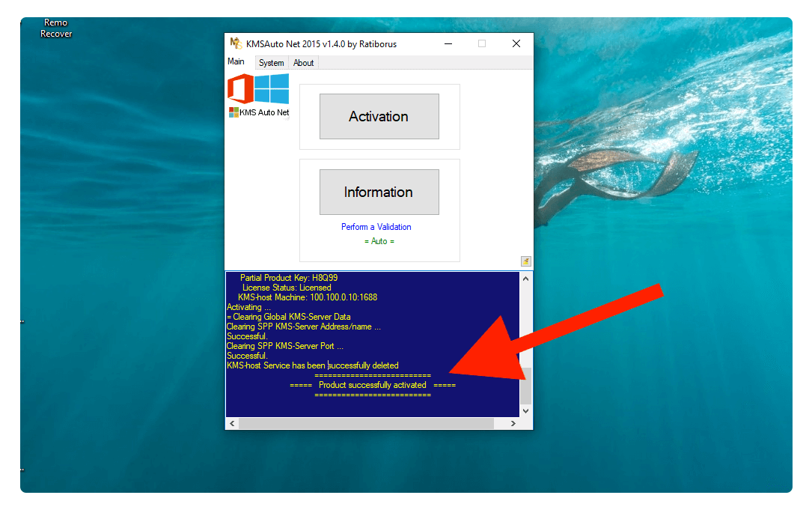Click the yellow lightning icon below Information panel
This screenshot has height=510, width=812.
(525, 261)
